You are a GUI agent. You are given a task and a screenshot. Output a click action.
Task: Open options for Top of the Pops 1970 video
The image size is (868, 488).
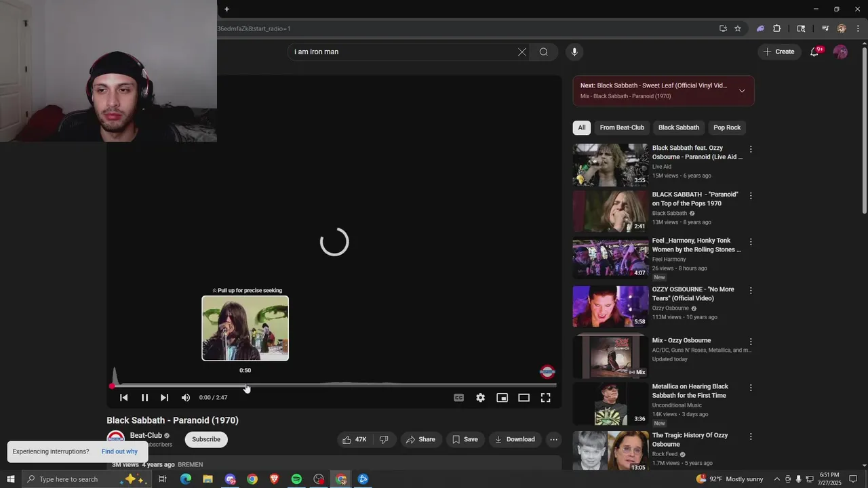[x=750, y=195]
